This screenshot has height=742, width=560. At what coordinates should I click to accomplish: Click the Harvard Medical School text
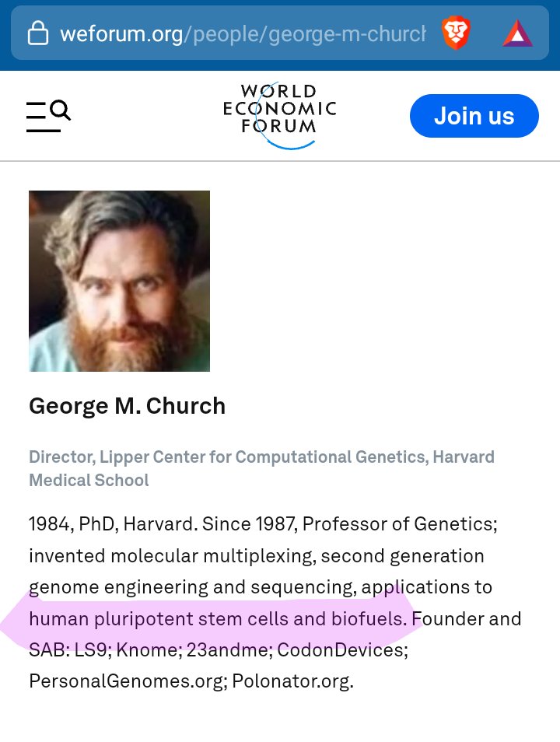89,480
